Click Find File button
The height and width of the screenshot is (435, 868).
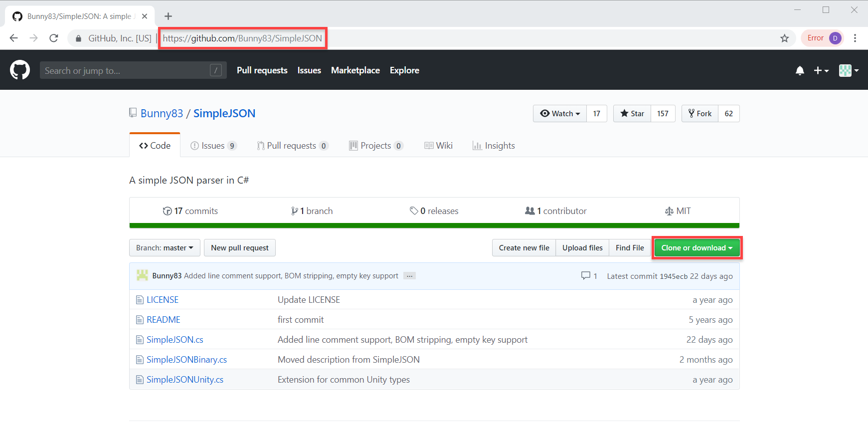tap(630, 248)
